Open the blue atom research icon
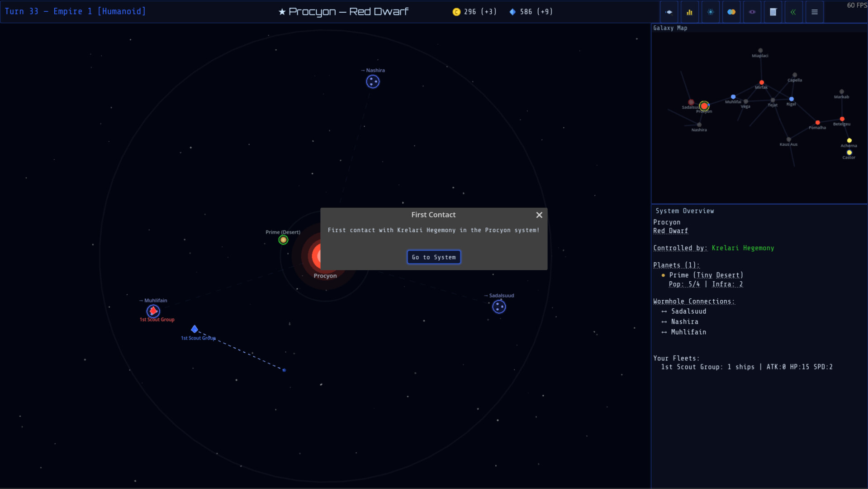868x489 pixels. (711, 12)
